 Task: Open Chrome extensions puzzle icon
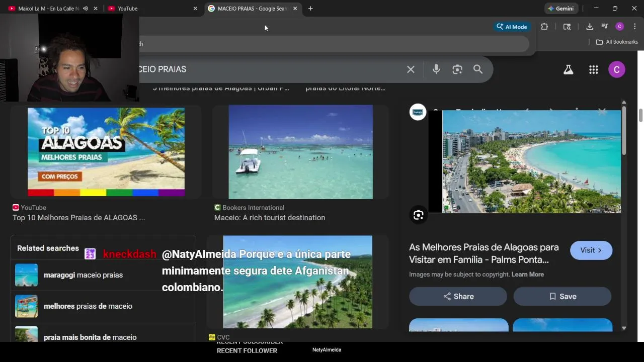pos(544,27)
